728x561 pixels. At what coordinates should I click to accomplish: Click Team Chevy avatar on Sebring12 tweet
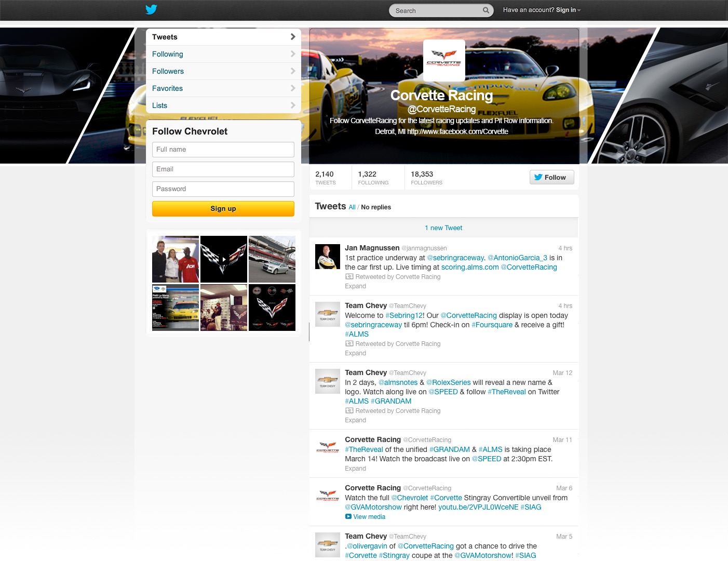click(328, 314)
